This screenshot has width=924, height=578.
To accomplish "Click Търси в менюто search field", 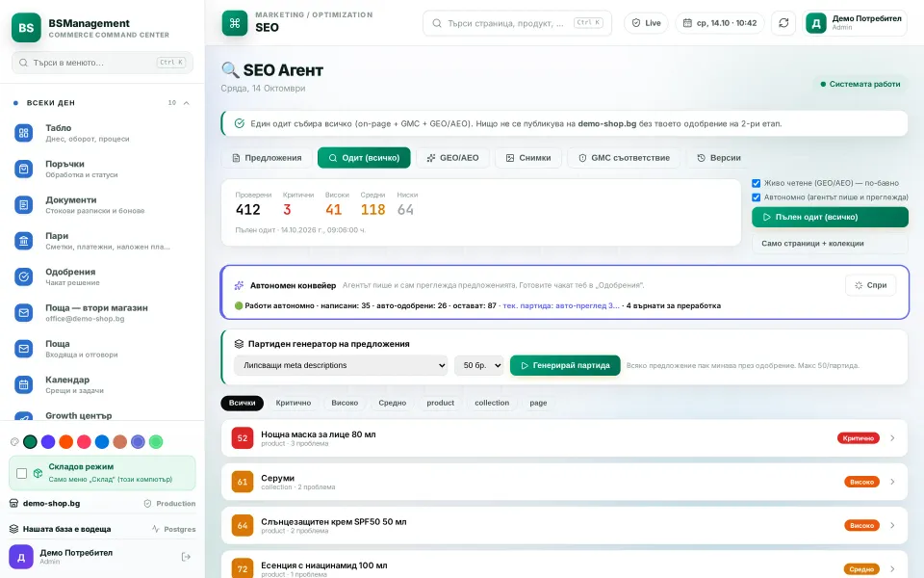I will [x=103, y=63].
